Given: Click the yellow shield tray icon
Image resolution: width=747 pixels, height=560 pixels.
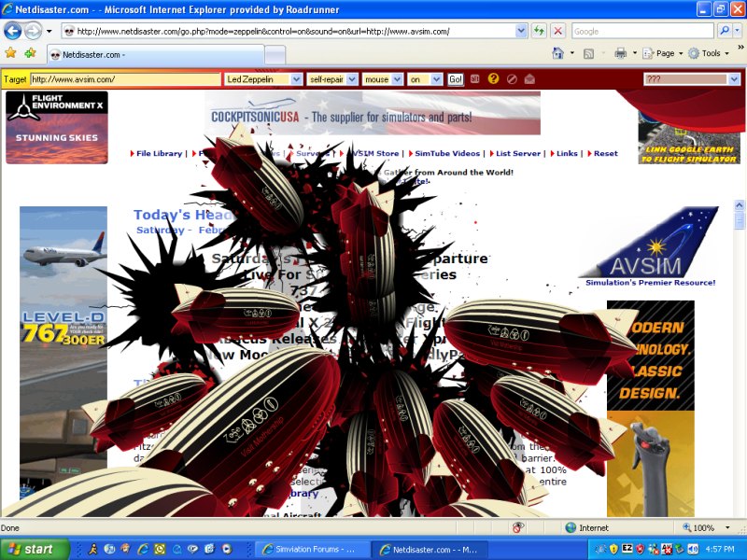Looking at the screenshot, I should pyautogui.click(x=614, y=549).
